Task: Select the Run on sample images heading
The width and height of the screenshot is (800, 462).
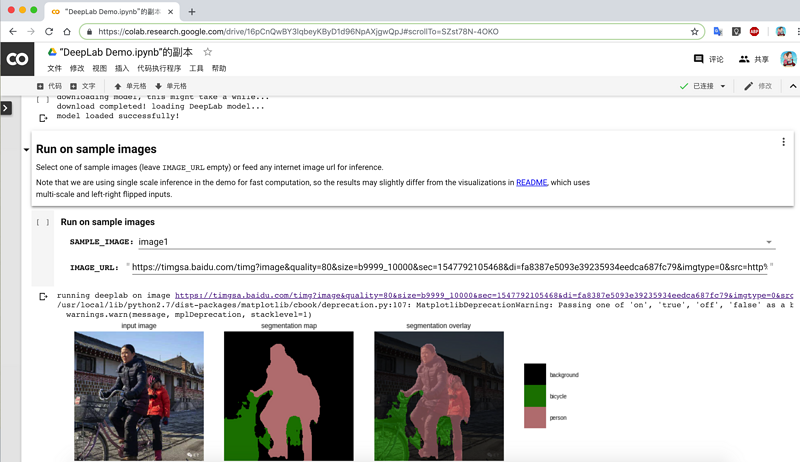Action: pos(96,149)
